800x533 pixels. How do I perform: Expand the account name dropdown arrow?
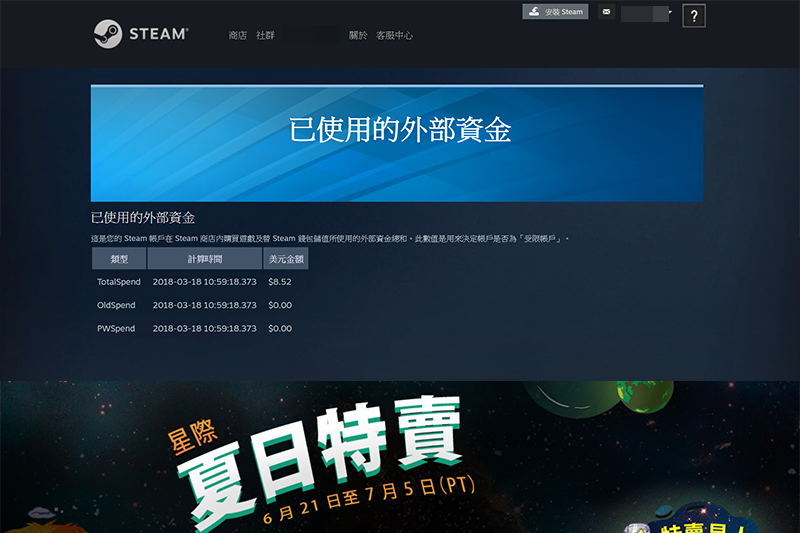[x=670, y=12]
